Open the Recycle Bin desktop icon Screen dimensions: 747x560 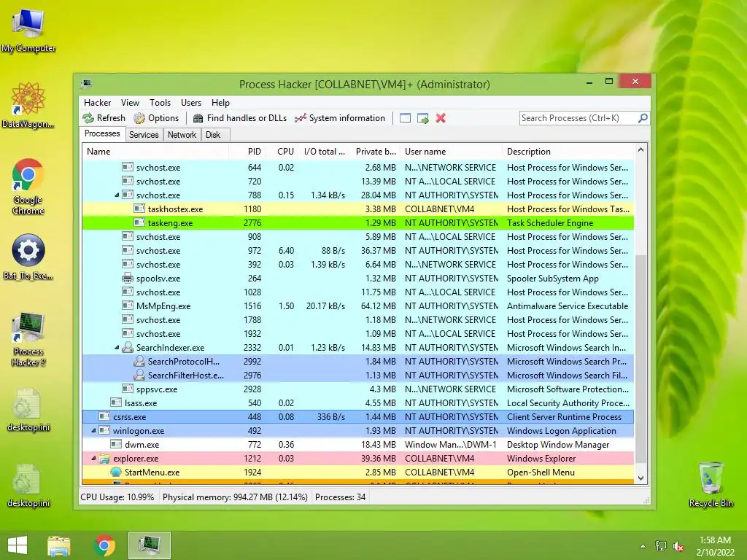click(x=711, y=485)
